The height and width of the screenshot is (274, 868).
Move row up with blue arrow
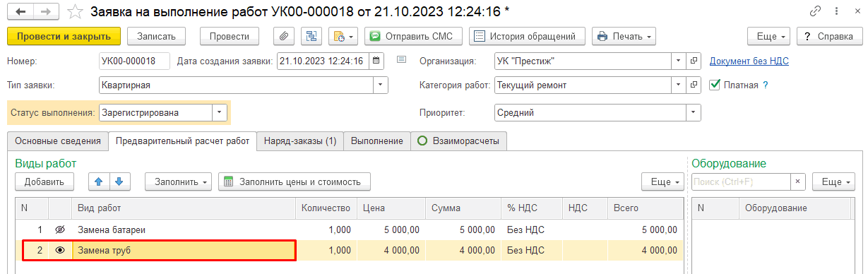(x=99, y=181)
